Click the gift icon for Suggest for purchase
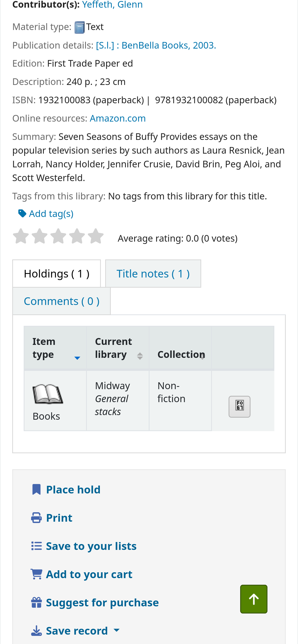This screenshot has width=298, height=644. pos(36,603)
